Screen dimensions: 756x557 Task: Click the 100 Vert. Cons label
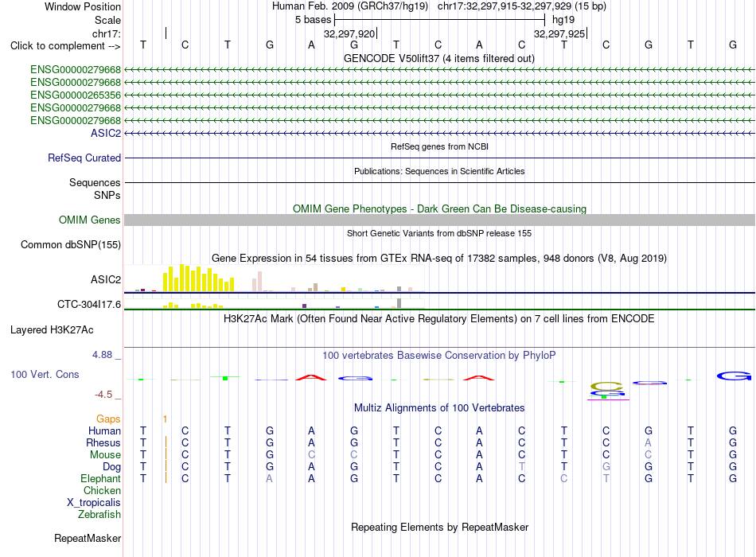point(45,374)
